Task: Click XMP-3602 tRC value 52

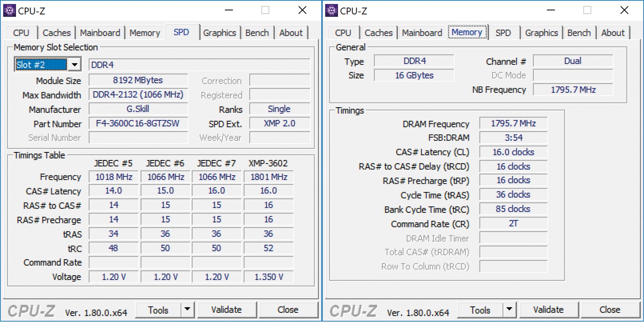Action: click(268, 248)
